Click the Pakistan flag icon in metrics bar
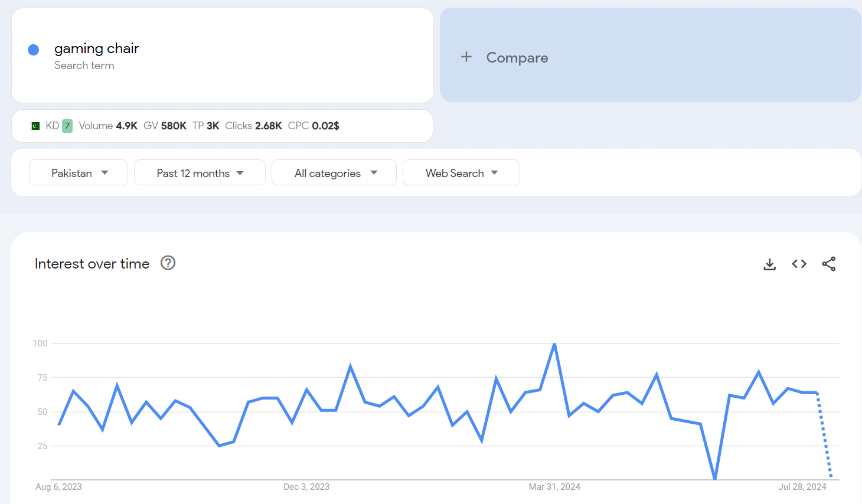 coord(35,126)
